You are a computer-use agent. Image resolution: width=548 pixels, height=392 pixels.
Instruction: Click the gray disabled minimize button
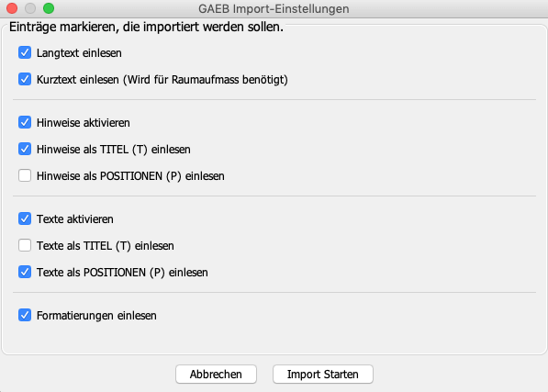coord(30,8)
